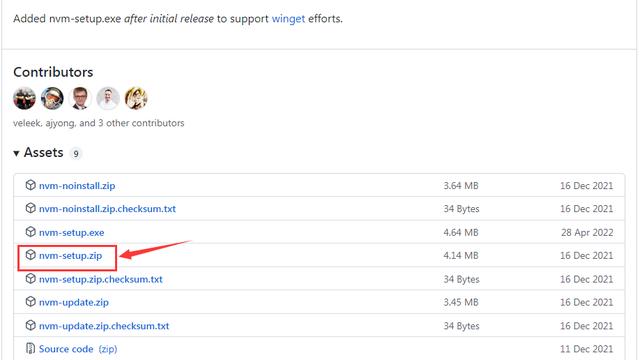The height and width of the screenshot is (360, 640).
Task: Download nvm-setup.zip
Action: [x=71, y=256]
